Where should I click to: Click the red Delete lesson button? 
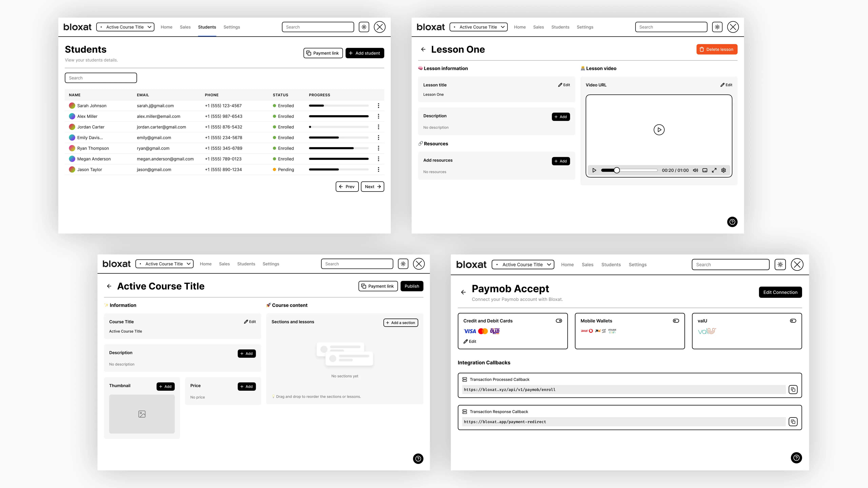(717, 49)
